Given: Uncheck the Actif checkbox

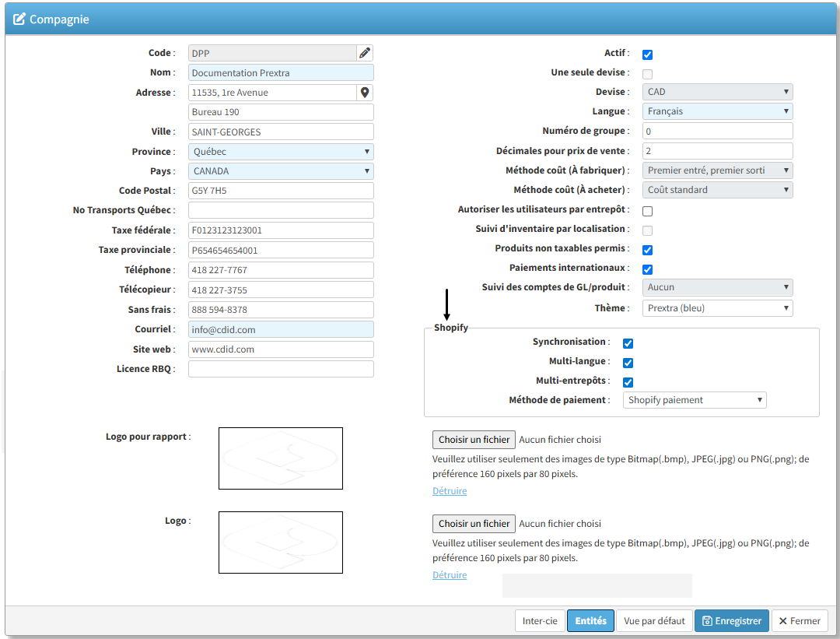Looking at the screenshot, I should coord(647,54).
